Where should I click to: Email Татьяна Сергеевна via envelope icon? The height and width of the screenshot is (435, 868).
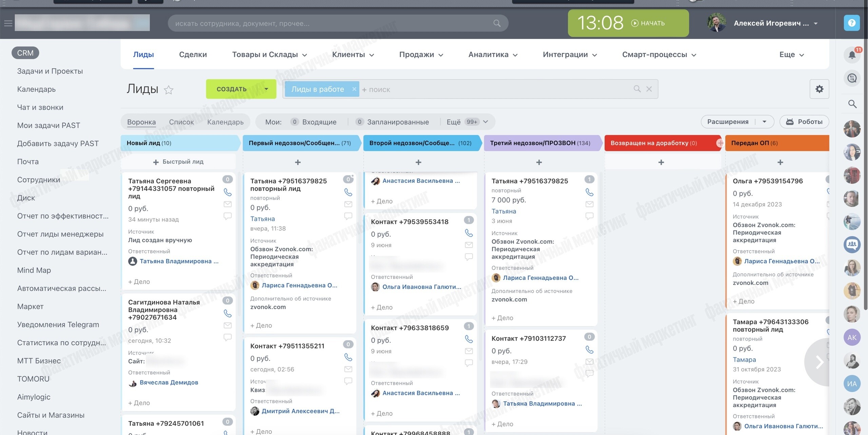[x=228, y=204]
